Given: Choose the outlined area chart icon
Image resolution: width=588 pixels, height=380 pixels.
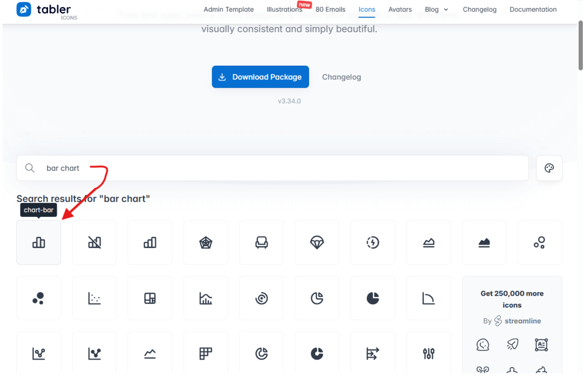Looking at the screenshot, I should click(429, 243).
